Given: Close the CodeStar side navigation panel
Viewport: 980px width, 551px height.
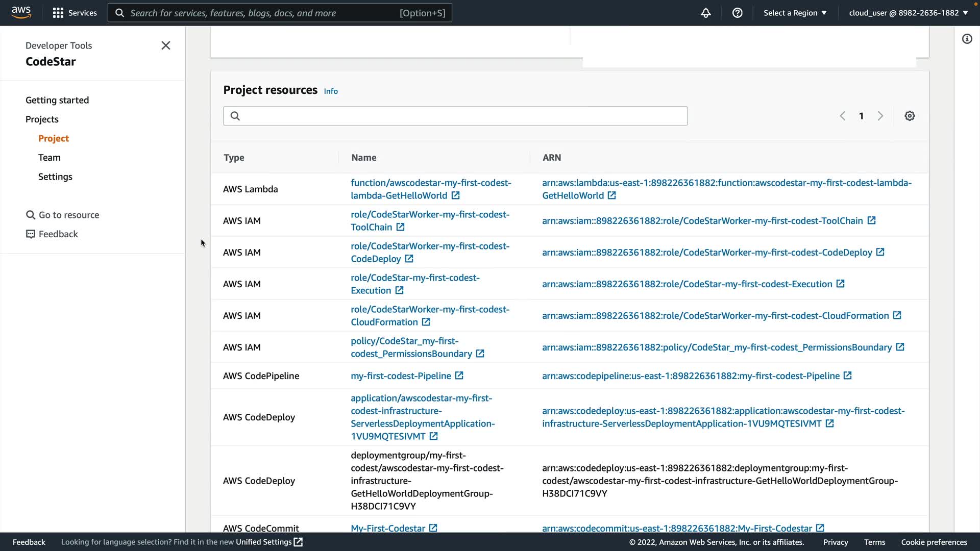Looking at the screenshot, I should [x=166, y=46].
